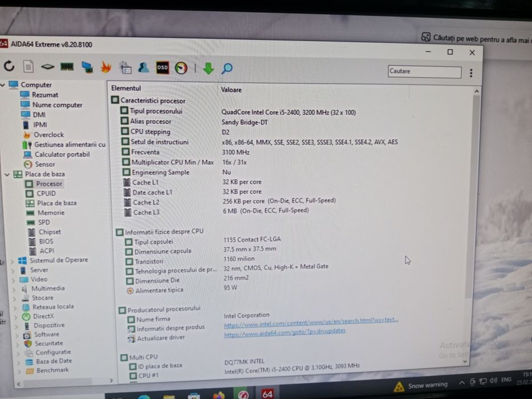The width and height of the screenshot is (532, 399).
Task: Open the intel.com product information link
Action: coord(311,322)
